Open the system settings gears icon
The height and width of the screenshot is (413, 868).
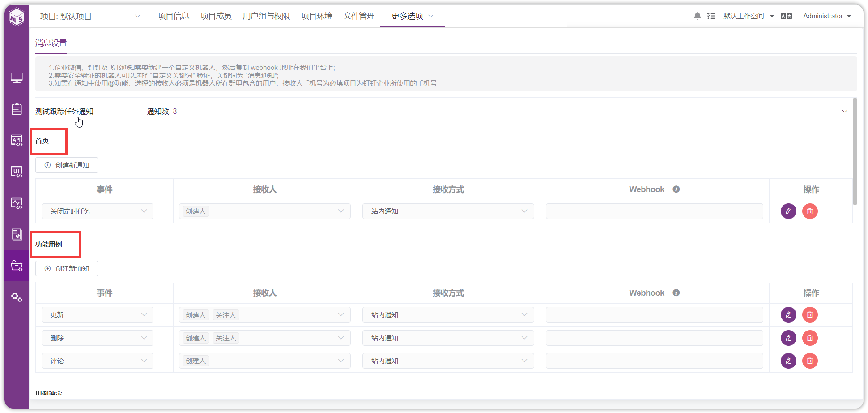17,297
